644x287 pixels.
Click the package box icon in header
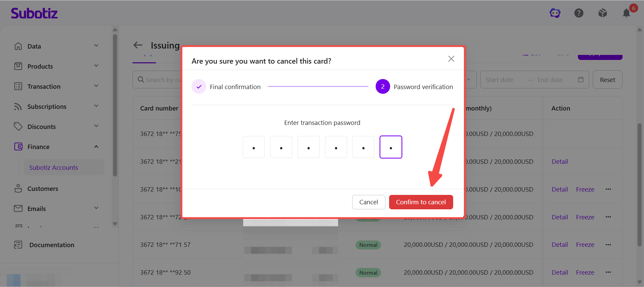tap(602, 13)
